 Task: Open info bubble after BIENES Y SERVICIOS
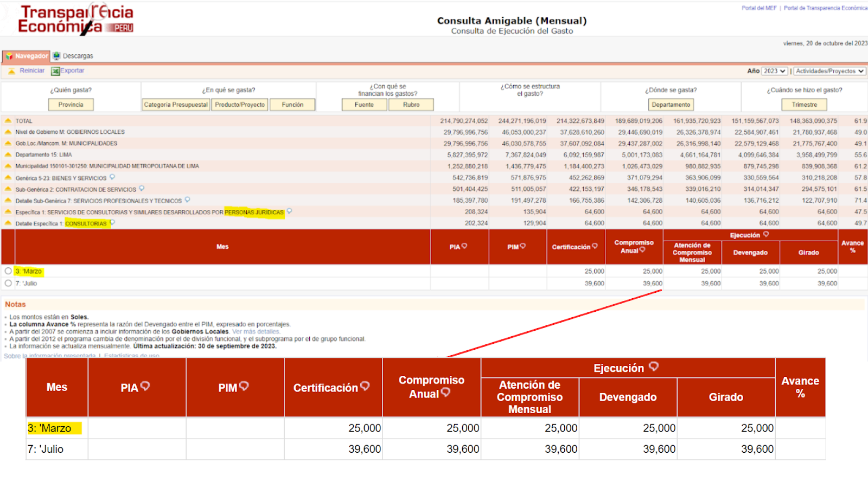point(112,177)
